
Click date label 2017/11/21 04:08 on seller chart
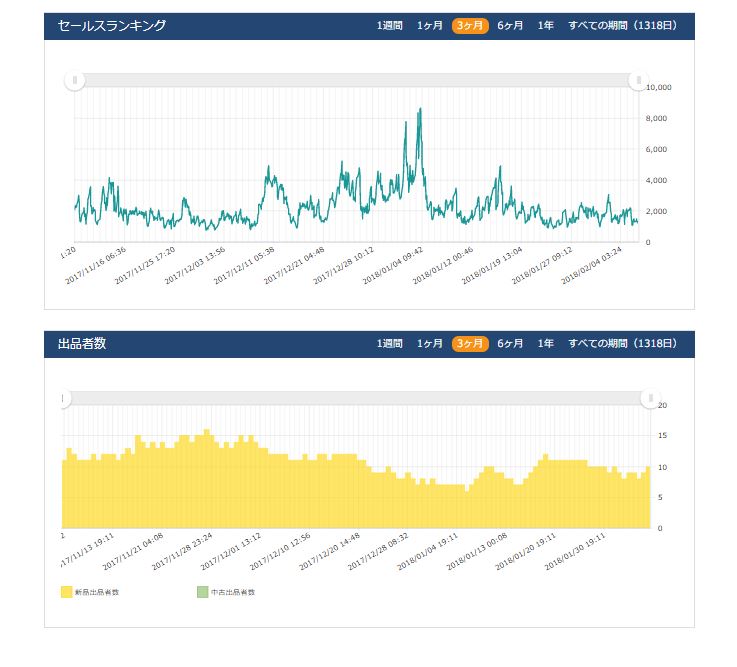click(133, 551)
